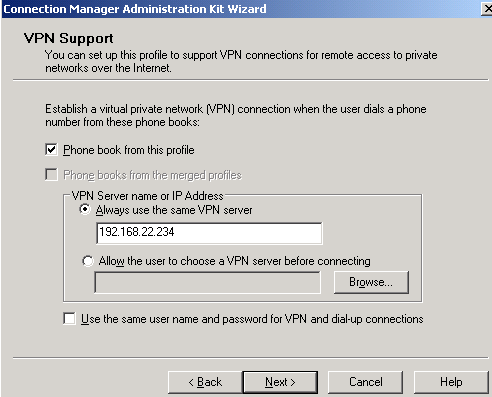Choose the Allow the user to choose a VPN server radio button

[88, 261]
